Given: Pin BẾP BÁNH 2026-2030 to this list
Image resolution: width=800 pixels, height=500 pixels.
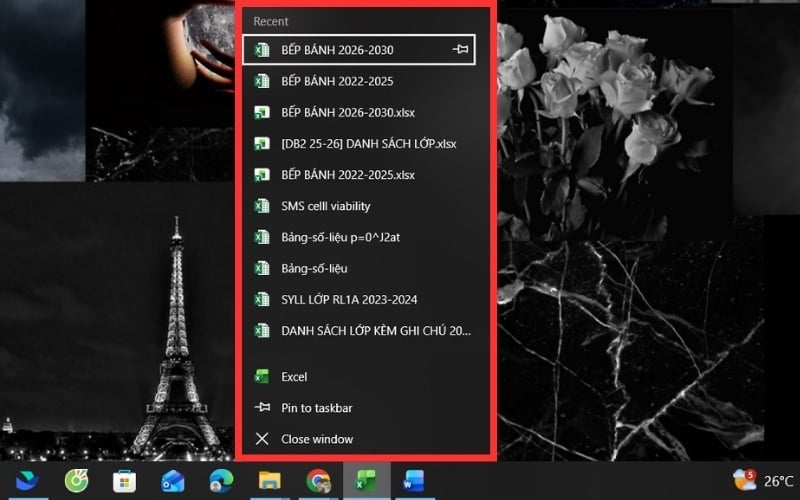Looking at the screenshot, I should tap(460, 49).
